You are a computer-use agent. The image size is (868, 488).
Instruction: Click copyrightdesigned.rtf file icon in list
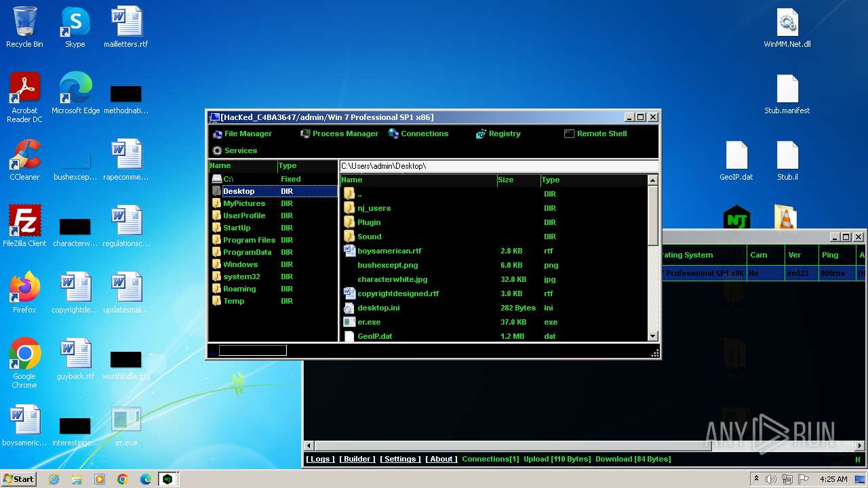click(349, 293)
